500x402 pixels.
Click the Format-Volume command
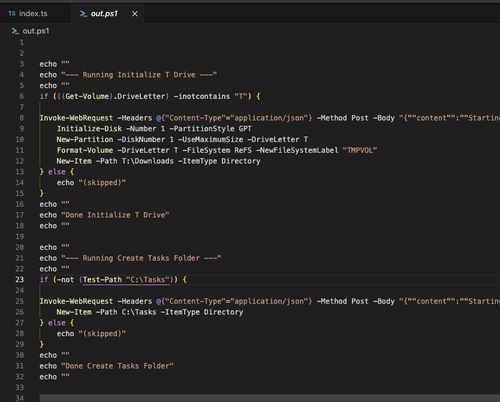pos(85,150)
